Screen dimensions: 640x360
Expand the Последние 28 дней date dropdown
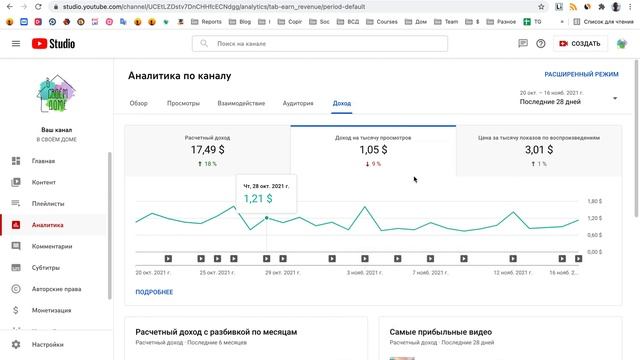point(569,98)
